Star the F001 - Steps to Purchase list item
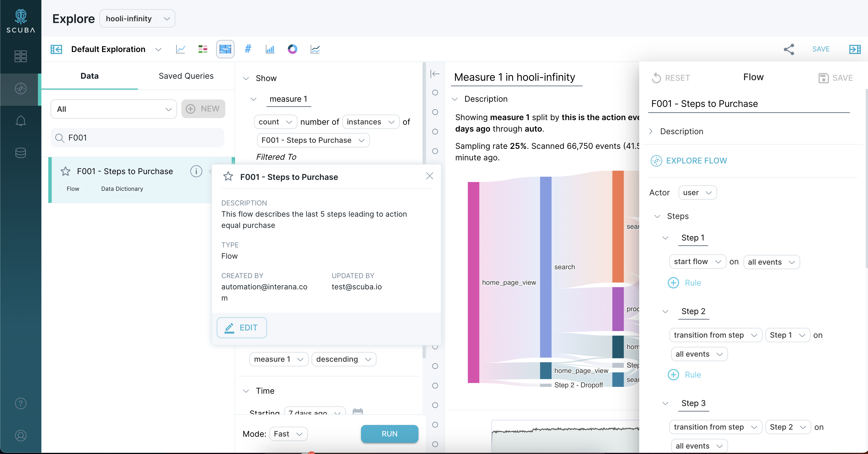 [65, 172]
